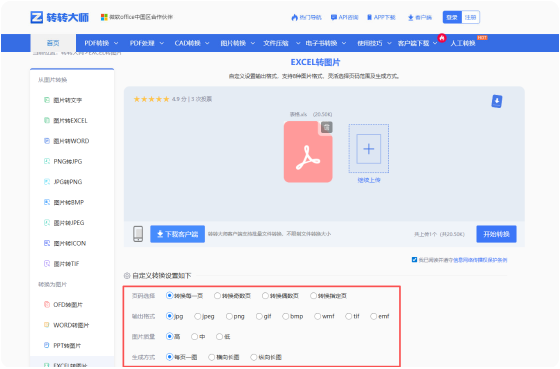
Task: Open 热门导航 with the flame icon
Action: tap(306, 17)
